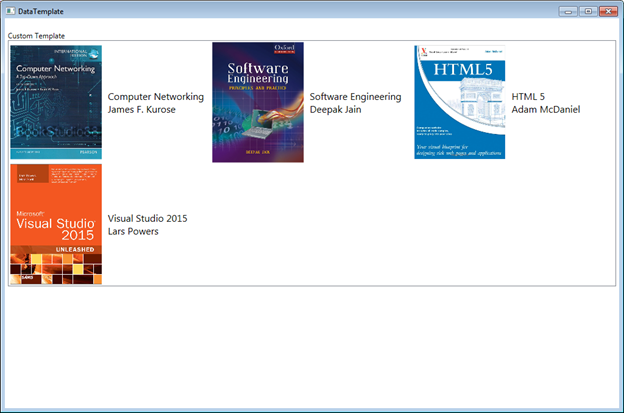This screenshot has height=413, width=624.
Task: Click the 'Visual Studio 2015' title text
Action: 147,218
